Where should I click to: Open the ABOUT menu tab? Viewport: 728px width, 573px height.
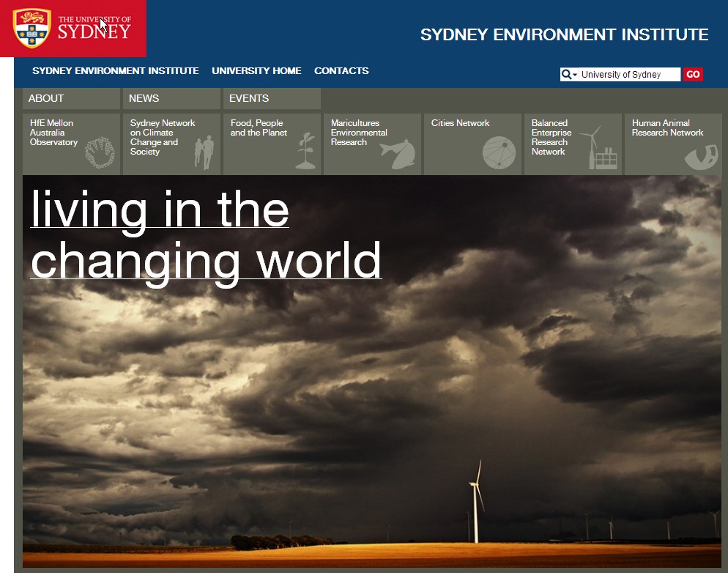click(x=71, y=98)
